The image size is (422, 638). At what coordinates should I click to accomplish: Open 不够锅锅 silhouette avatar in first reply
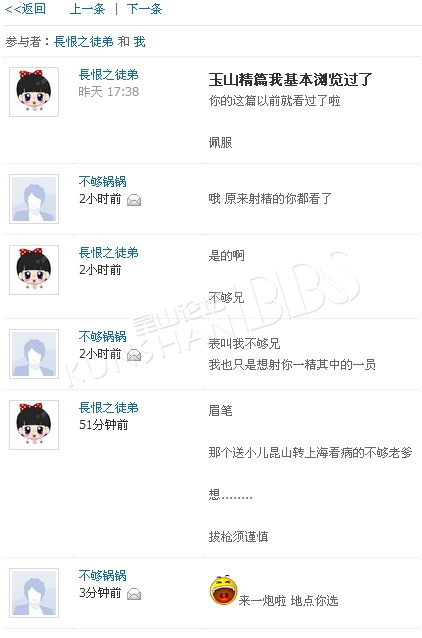(34, 199)
